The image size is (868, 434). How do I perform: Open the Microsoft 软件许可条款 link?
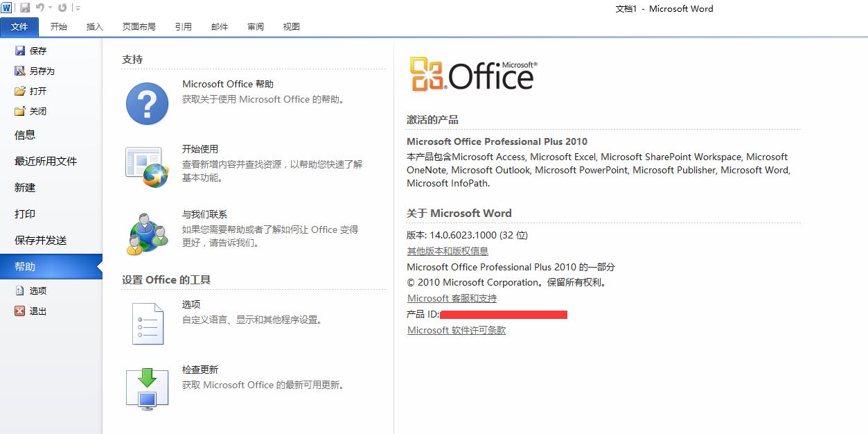[x=456, y=330]
